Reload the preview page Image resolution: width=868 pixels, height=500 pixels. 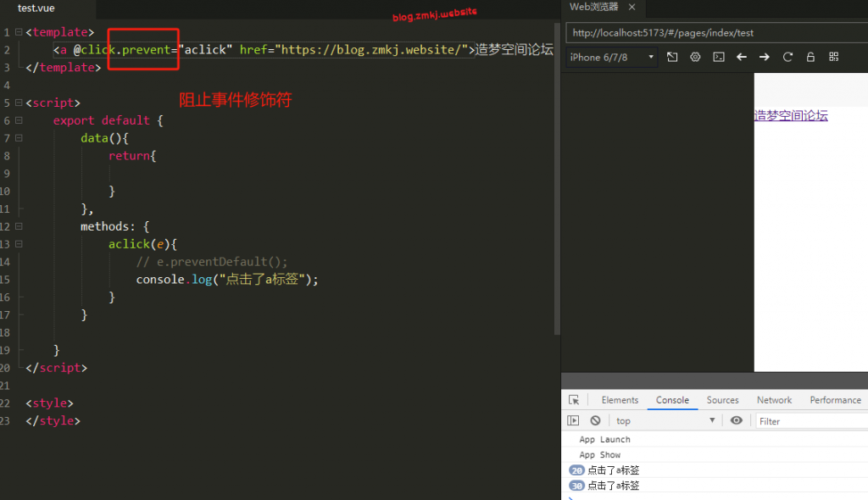pyautogui.click(x=787, y=57)
